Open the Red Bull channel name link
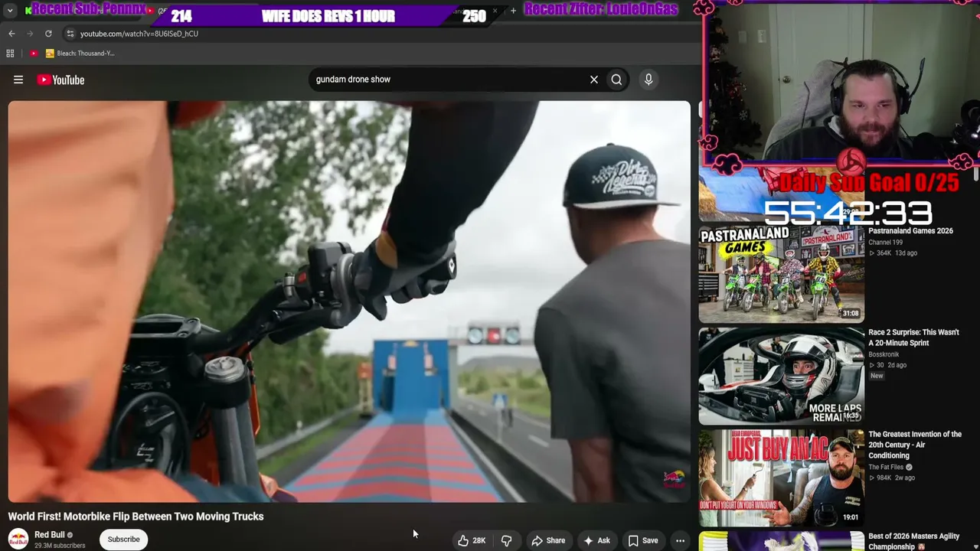 [50, 535]
